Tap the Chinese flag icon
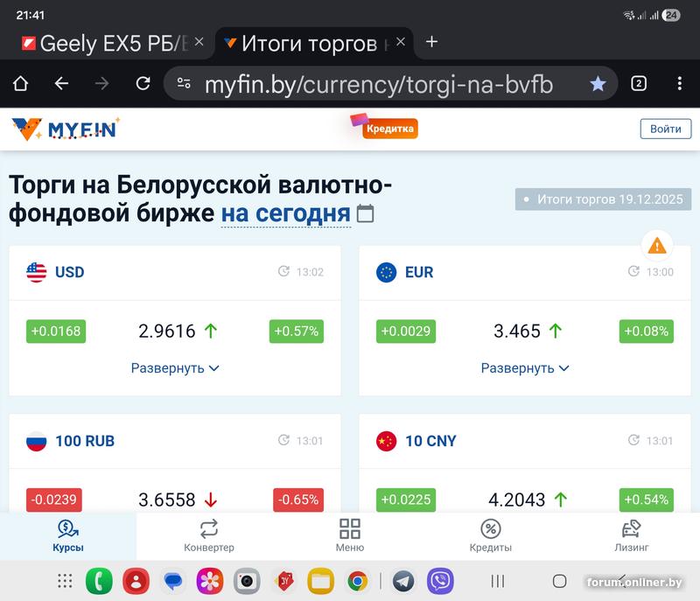Screen dimensions: 700x601 386,441
